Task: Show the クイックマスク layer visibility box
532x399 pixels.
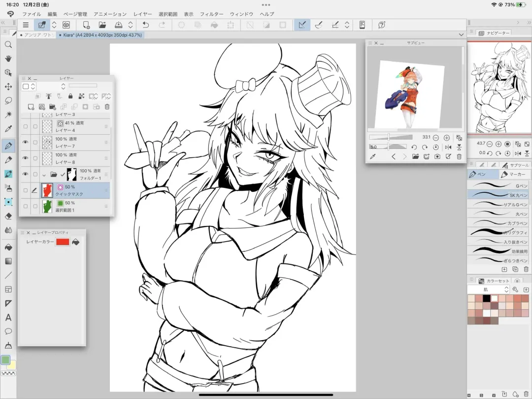Action: pyautogui.click(x=25, y=190)
